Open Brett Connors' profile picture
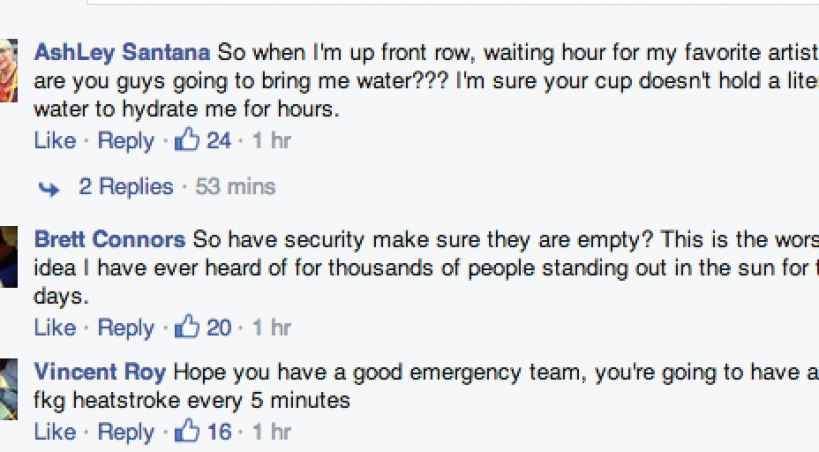This screenshot has height=452, width=819. click(8, 256)
